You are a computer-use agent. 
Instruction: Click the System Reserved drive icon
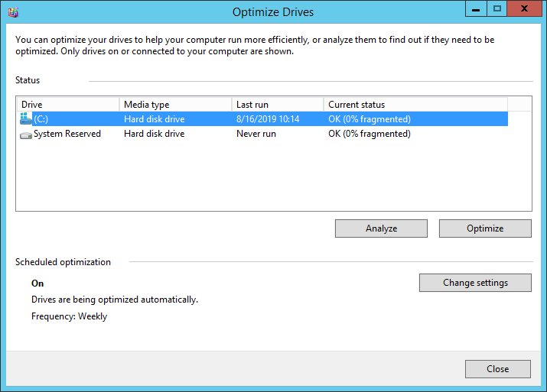(26, 134)
